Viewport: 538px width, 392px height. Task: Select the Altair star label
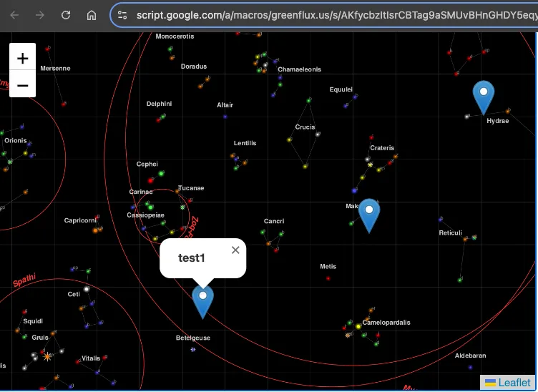(225, 105)
